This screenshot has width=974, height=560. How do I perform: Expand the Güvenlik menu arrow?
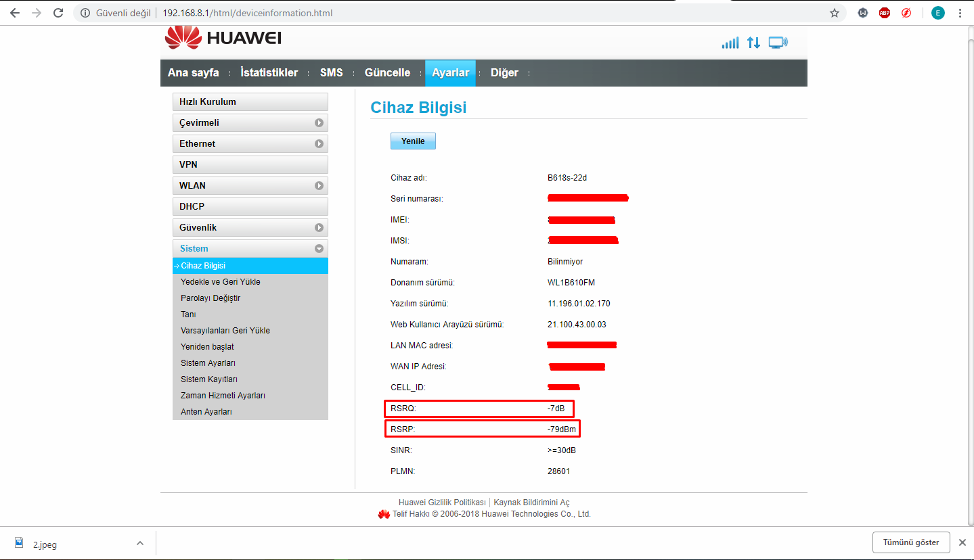coord(319,228)
